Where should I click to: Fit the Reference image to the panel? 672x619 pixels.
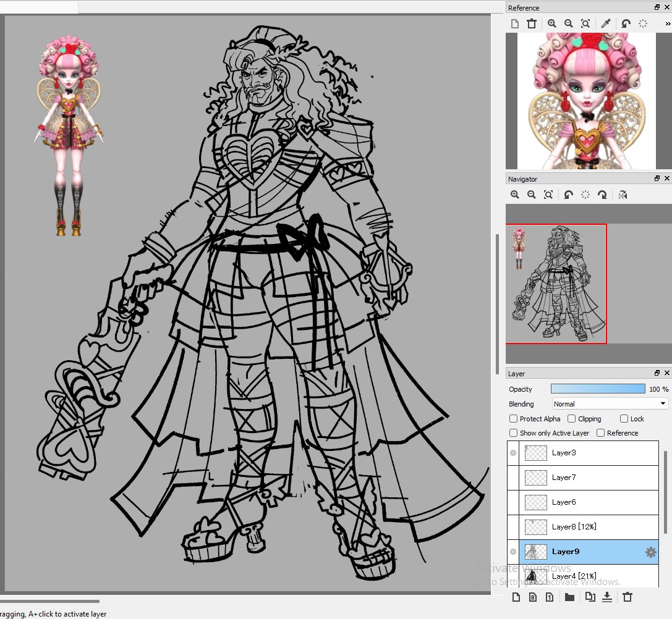pyautogui.click(x=585, y=23)
